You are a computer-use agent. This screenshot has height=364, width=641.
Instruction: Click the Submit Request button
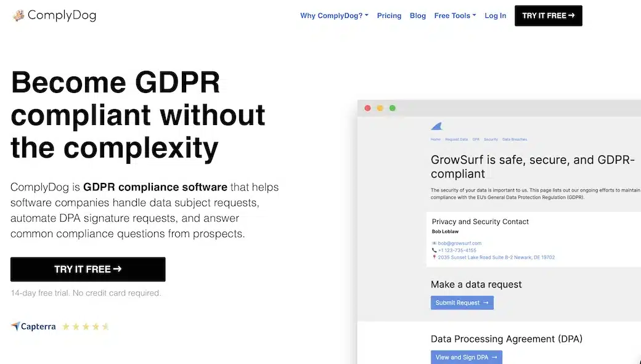coord(462,303)
